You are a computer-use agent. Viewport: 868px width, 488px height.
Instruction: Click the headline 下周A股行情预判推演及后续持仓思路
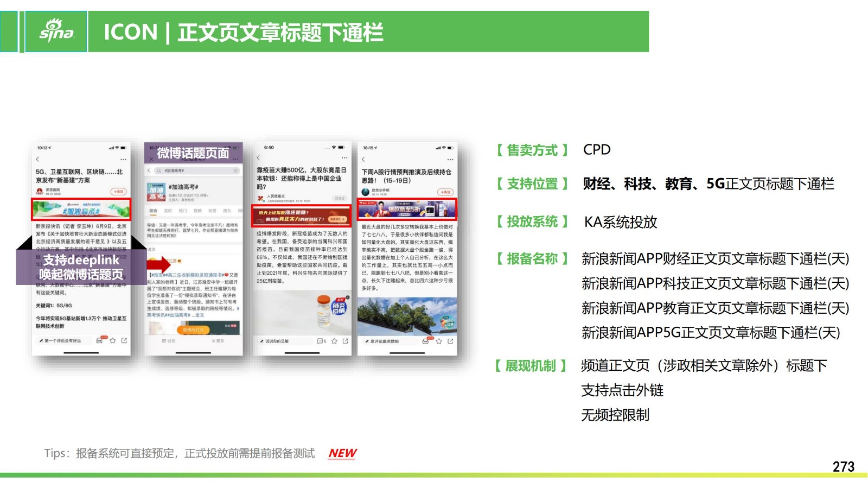tap(406, 176)
